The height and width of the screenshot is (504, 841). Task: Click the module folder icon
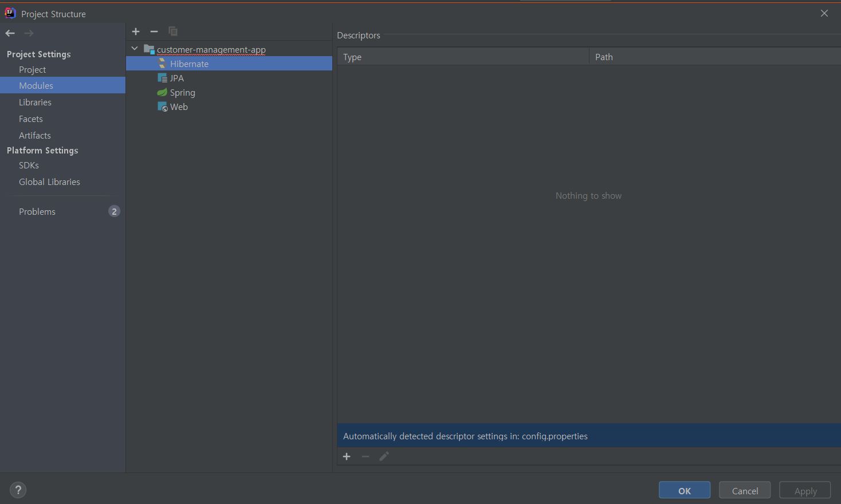point(149,49)
